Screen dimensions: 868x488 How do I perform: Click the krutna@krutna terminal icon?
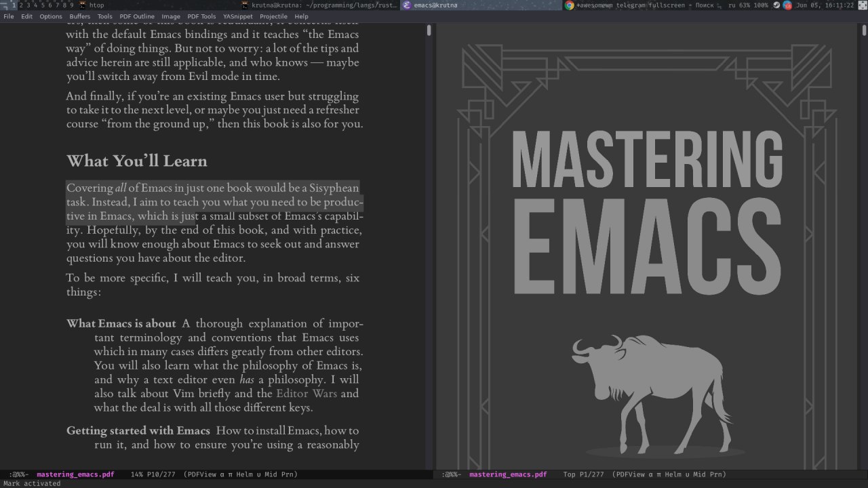(x=245, y=5)
